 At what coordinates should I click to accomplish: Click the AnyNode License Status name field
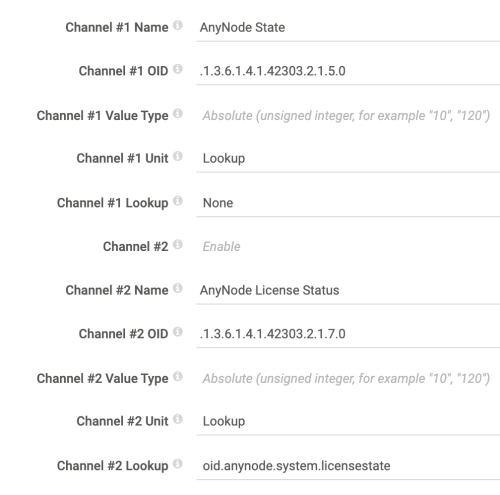(x=348, y=291)
